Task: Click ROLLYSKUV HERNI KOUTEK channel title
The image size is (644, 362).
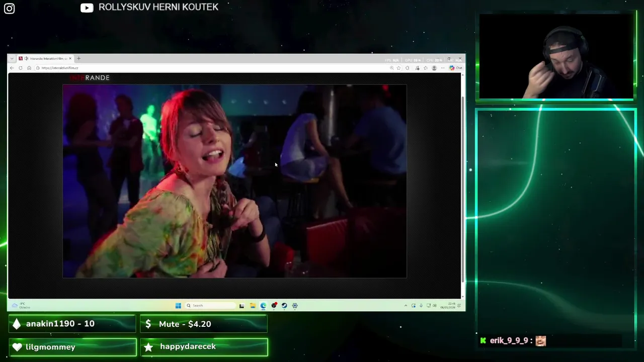Action: click(x=158, y=7)
